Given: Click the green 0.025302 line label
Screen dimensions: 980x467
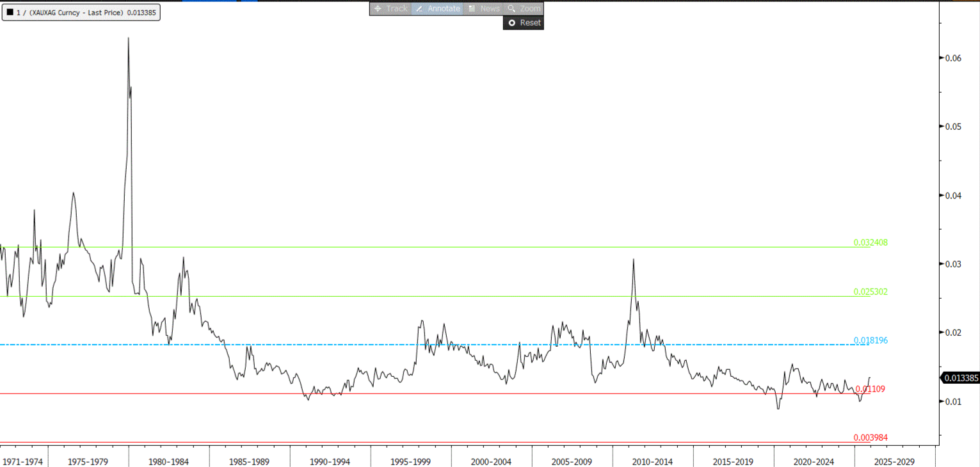Looking at the screenshot, I should click(x=871, y=292).
